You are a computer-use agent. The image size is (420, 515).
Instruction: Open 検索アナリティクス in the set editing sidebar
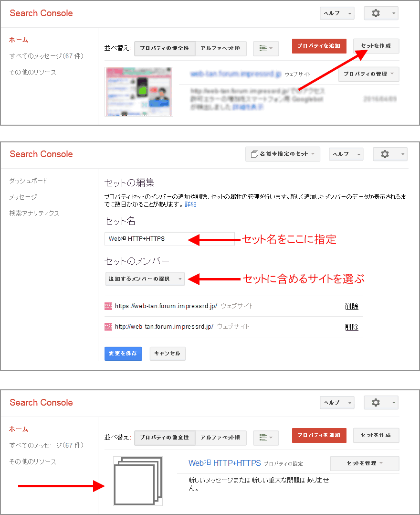point(34,214)
